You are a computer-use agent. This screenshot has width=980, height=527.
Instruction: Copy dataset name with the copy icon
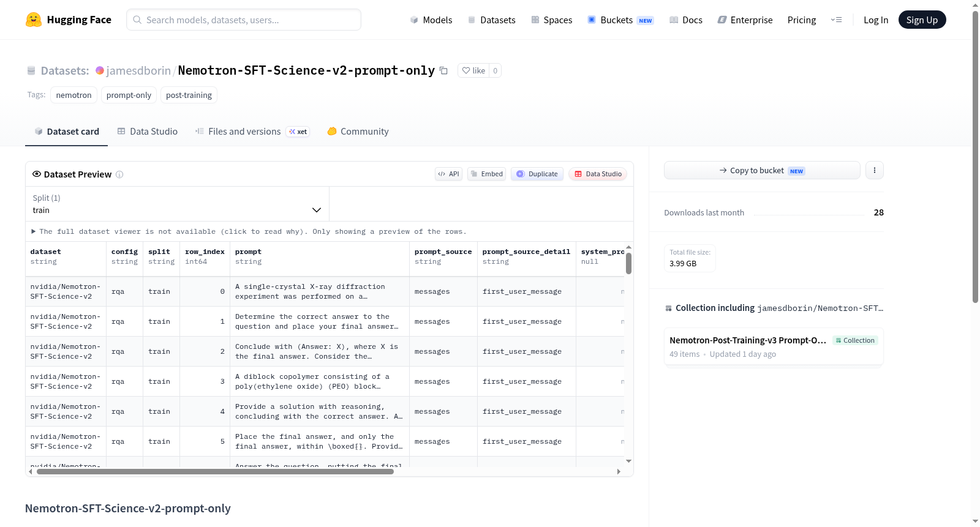click(444, 71)
